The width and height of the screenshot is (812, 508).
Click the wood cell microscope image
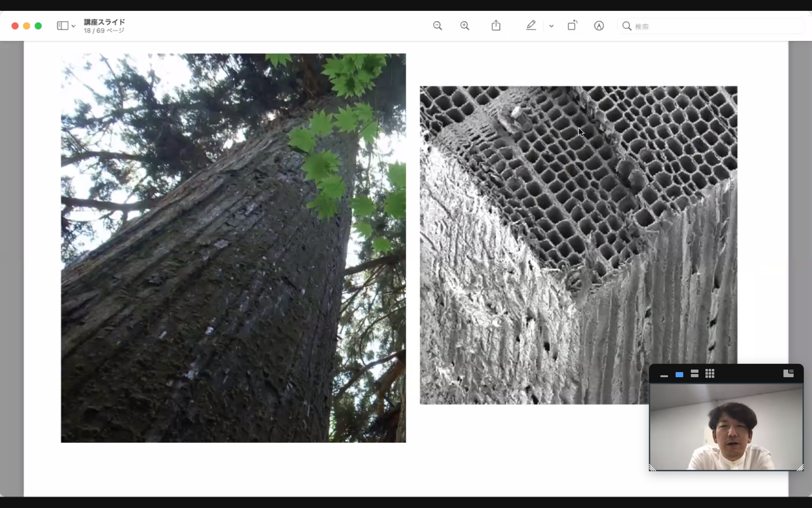coord(579,245)
